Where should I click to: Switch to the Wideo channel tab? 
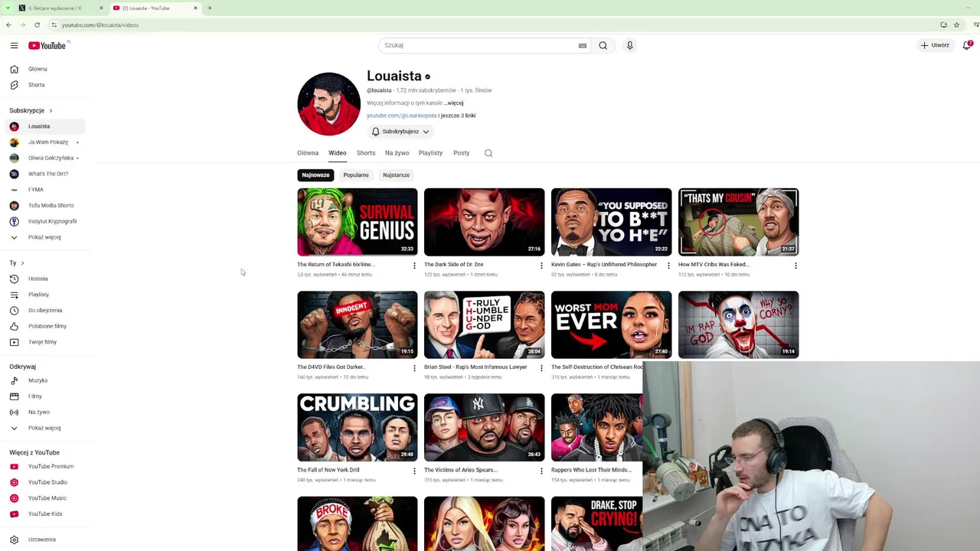(338, 153)
